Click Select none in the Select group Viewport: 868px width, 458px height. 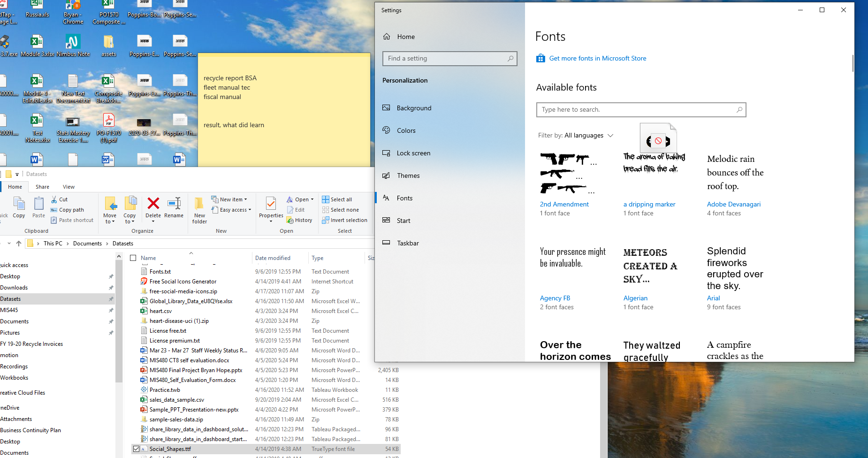pyautogui.click(x=340, y=210)
